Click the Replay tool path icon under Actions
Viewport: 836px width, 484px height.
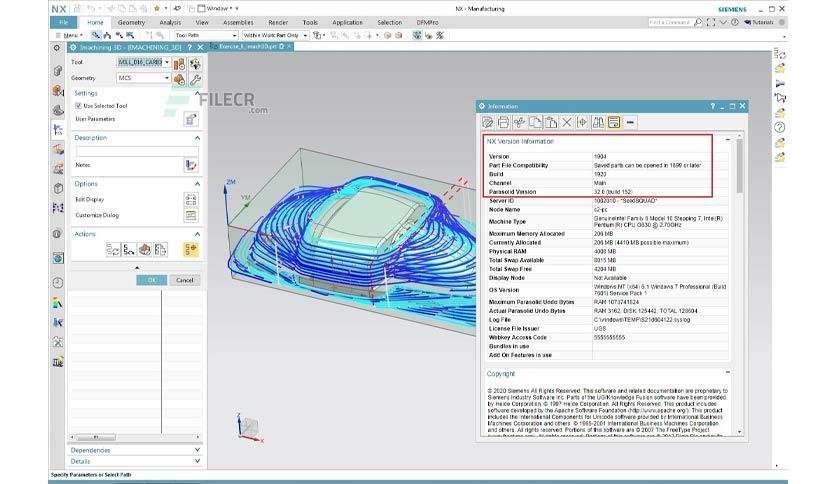click(x=128, y=249)
